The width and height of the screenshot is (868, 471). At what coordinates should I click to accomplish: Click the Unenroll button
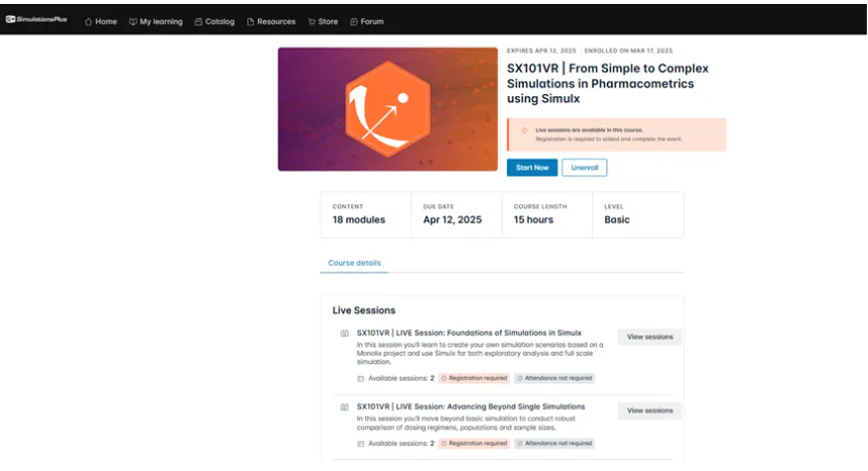pyautogui.click(x=584, y=168)
